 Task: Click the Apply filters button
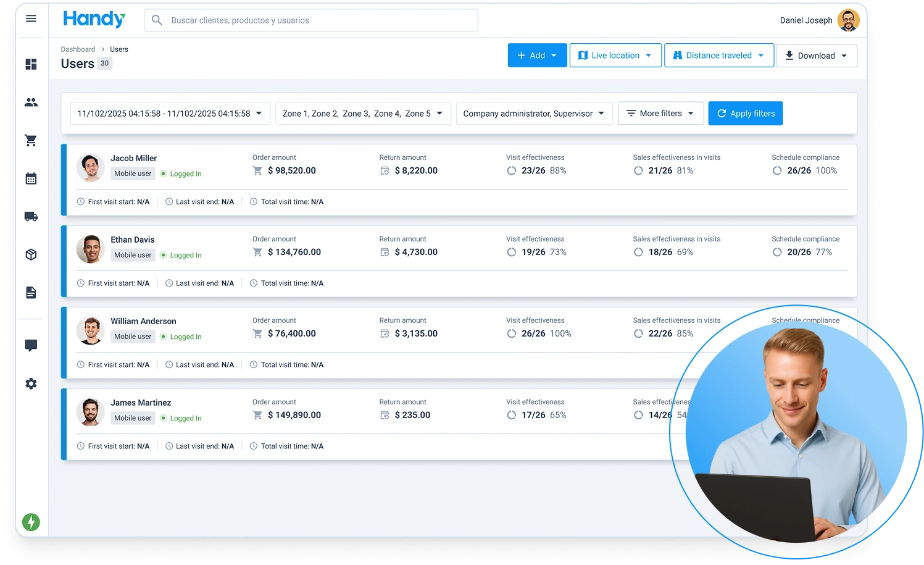pos(745,113)
